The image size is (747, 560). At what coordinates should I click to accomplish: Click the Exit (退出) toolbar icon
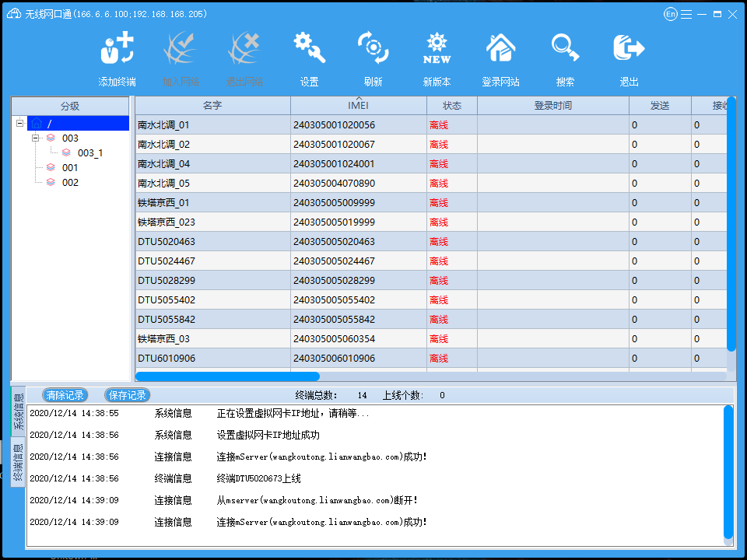coord(629,48)
